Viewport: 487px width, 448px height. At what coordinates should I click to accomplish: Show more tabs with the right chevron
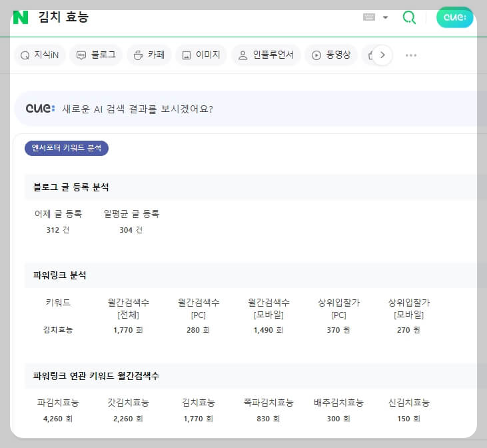tap(382, 55)
